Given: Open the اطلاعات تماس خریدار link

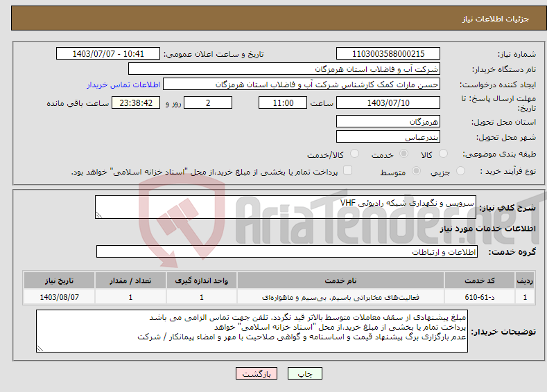Looking at the screenshot, I should 123,84.
